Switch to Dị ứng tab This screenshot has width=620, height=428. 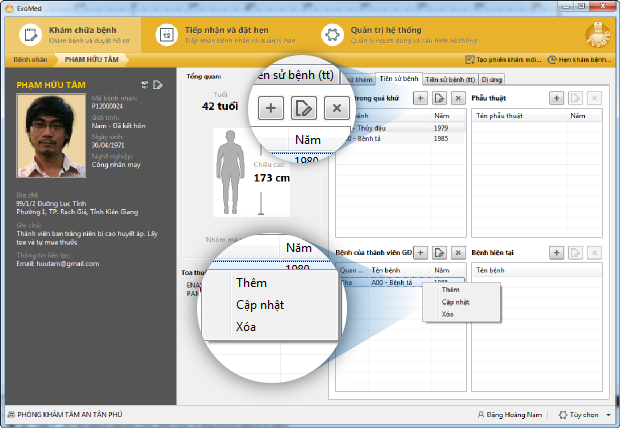click(x=491, y=80)
